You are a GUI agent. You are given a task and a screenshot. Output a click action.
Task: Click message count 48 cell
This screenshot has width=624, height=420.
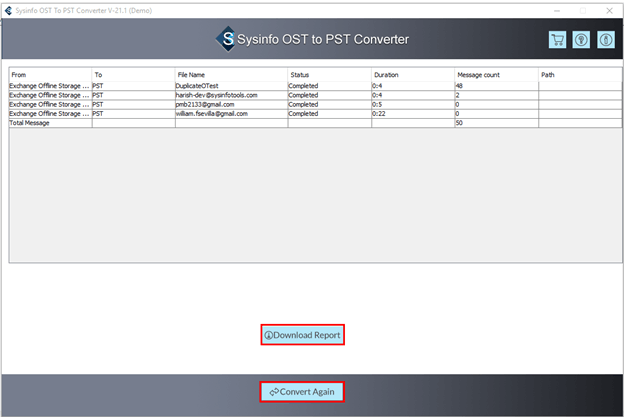coord(497,86)
